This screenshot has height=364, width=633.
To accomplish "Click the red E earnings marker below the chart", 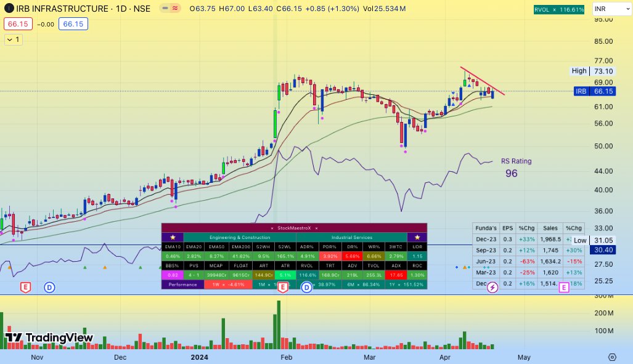I will [25, 287].
